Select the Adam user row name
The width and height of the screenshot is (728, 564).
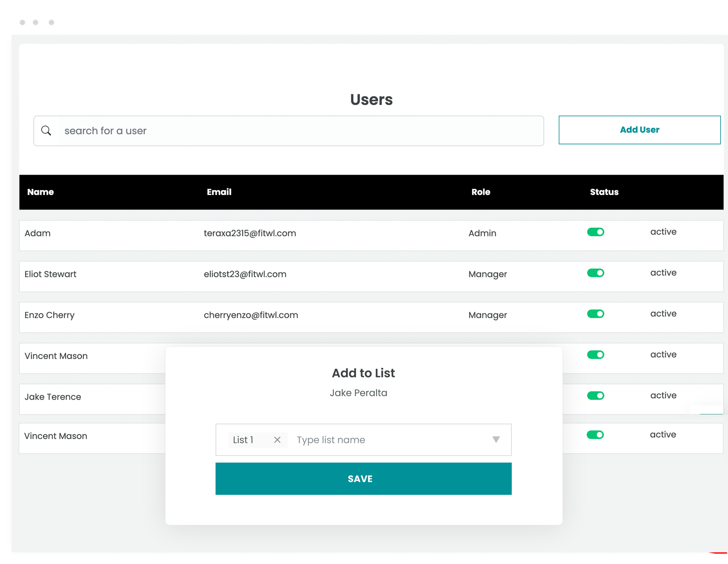pyautogui.click(x=38, y=233)
